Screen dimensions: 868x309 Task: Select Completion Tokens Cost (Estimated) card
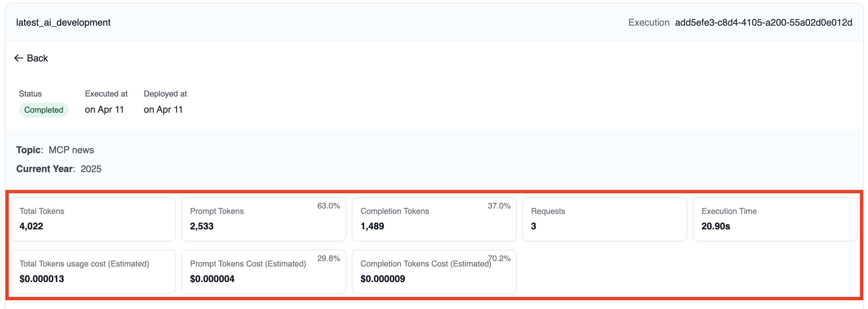pyautogui.click(x=434, y=272)
